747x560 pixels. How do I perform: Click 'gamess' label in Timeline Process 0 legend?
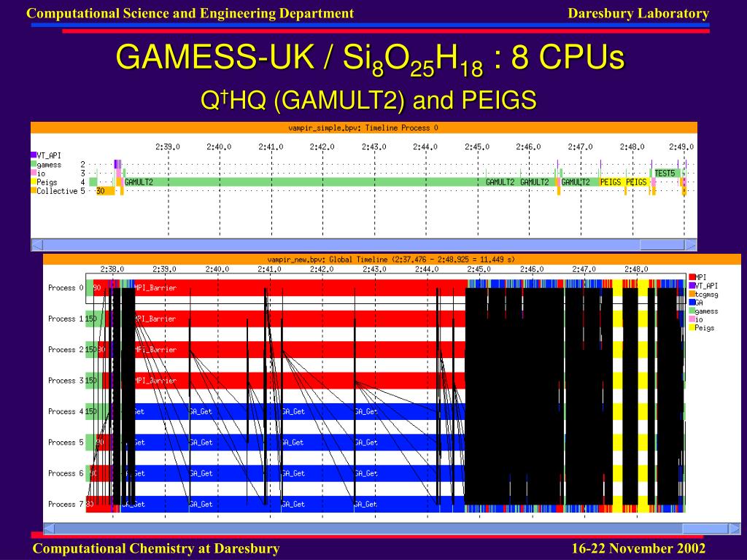click(49, 165)
